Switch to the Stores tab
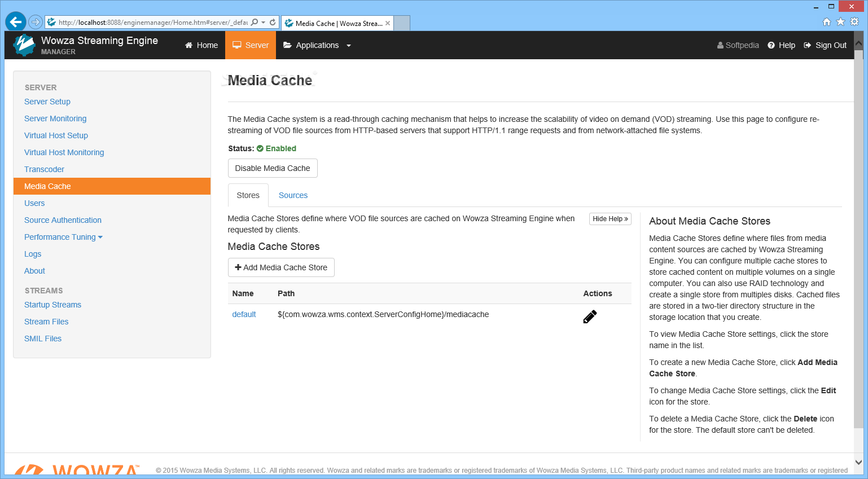Image resolution: width=868 pixels, height=479 pixels. coord(248,195)
